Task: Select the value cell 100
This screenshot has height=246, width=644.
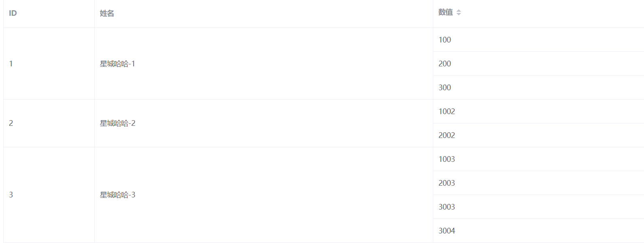Action: (x=538, y=40)
